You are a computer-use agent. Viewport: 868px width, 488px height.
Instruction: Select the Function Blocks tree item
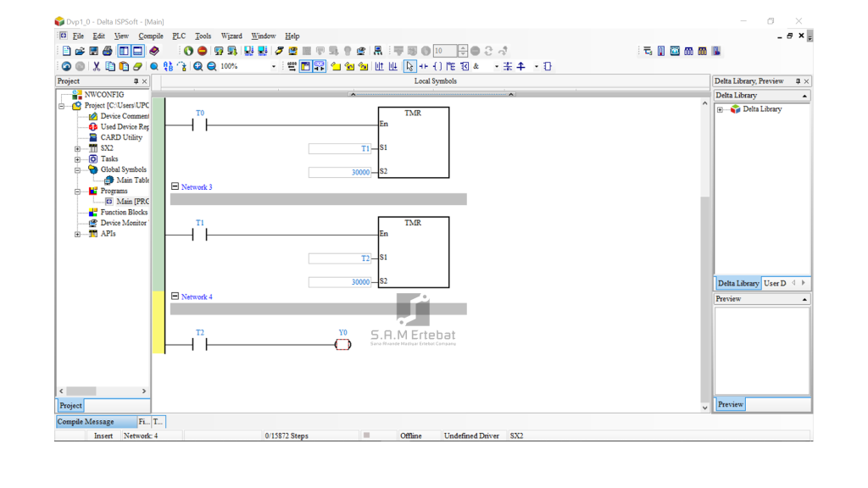(x=124, y=213)
